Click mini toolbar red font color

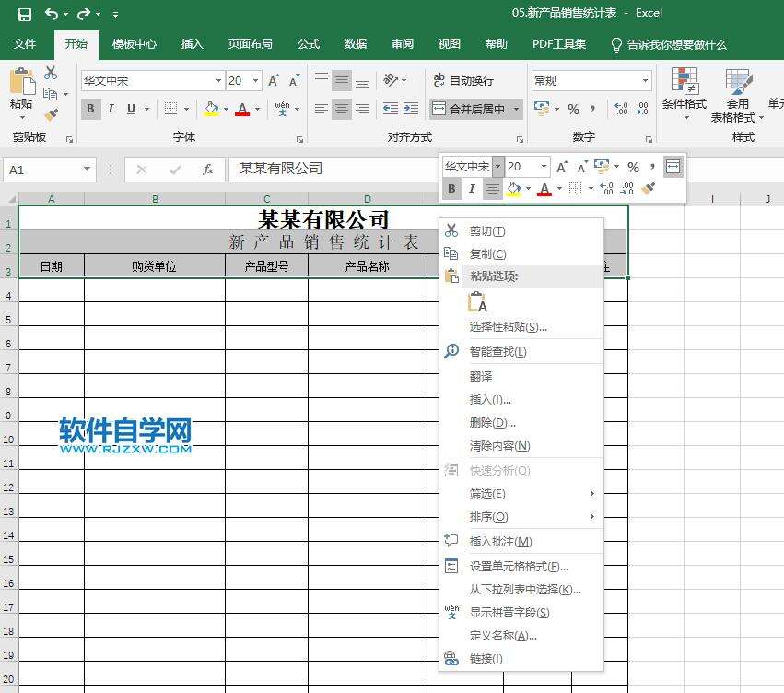pos(544,189)
